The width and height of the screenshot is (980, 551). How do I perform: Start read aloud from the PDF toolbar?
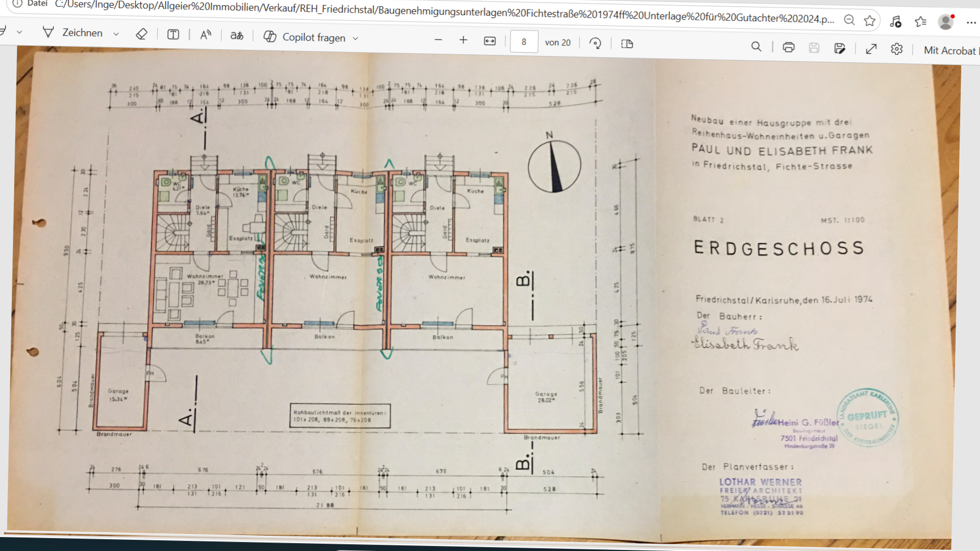[x=205, y=35]
